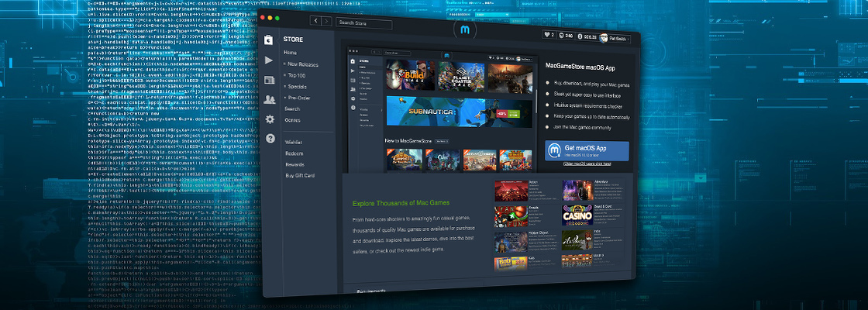Open New Releases in the sidebar
Viewport: 868px width, 310px height.
click(x=303, y=64)
